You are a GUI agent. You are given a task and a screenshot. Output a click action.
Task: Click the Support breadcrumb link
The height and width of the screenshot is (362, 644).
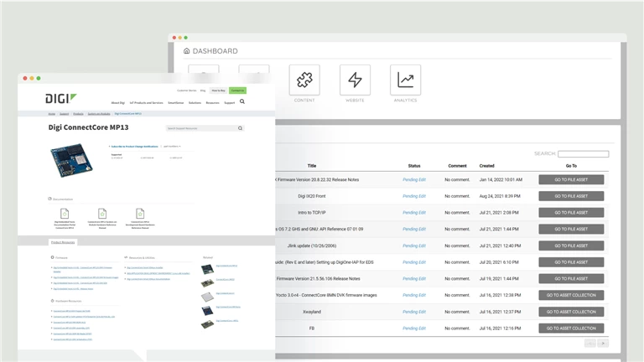[x=64, y=114]
